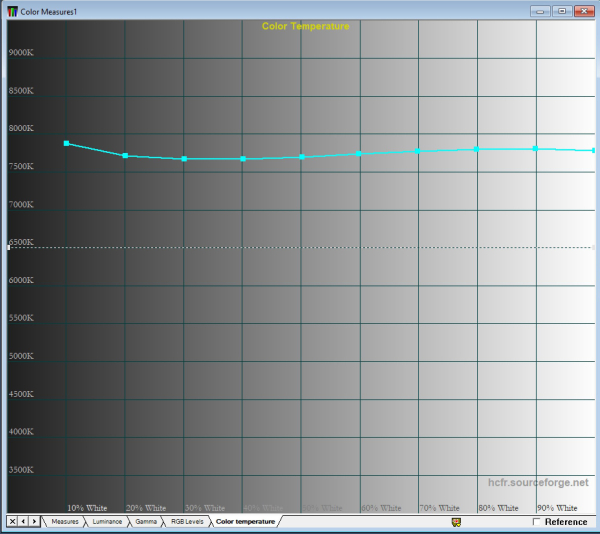Image resolution: width=600 pixels, height=534 pixels.
Task: Click the 9000K axis label
Action: (x=21, y=52)
